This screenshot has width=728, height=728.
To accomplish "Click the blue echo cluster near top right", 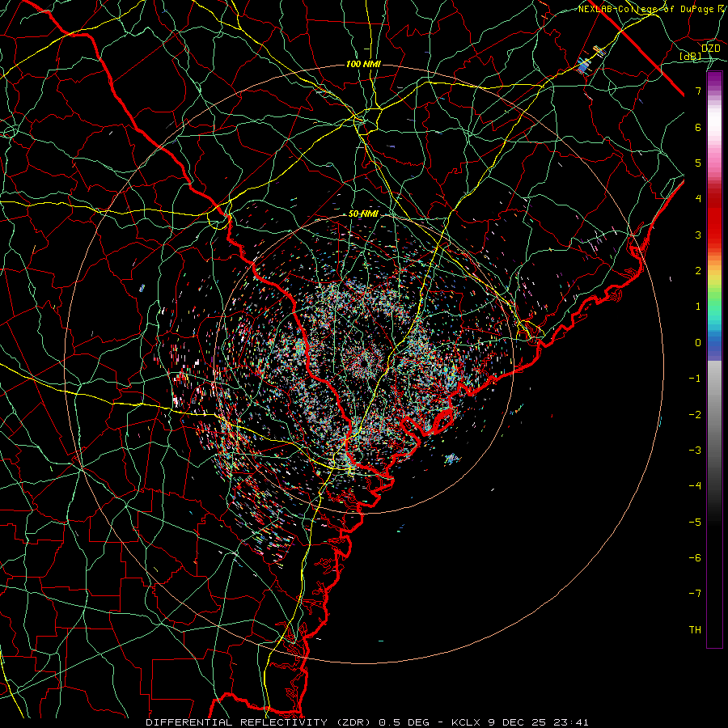I will coord(583,65).
